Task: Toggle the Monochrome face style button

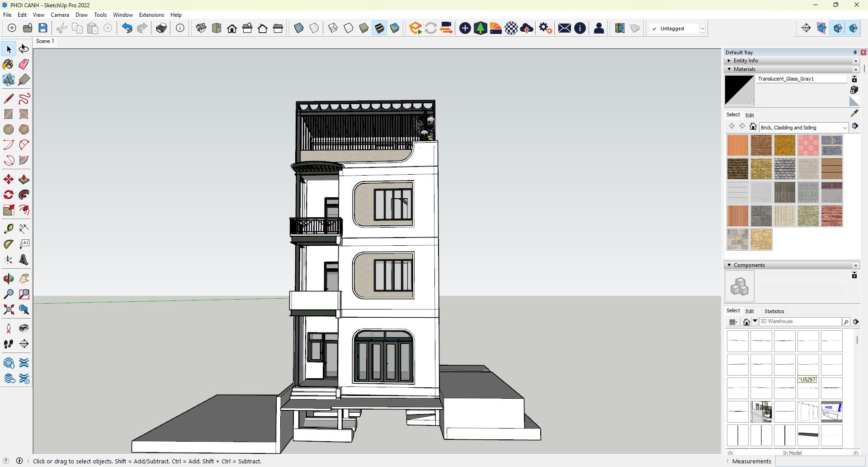Action: 395,29
